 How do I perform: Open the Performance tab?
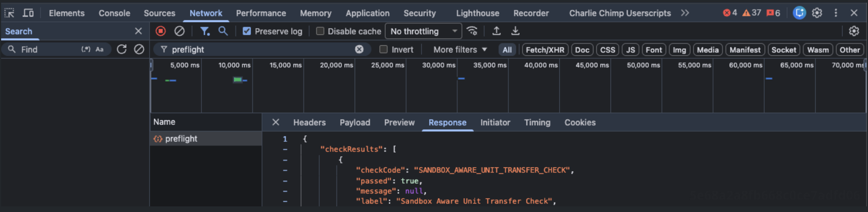[x=261, y=13]
